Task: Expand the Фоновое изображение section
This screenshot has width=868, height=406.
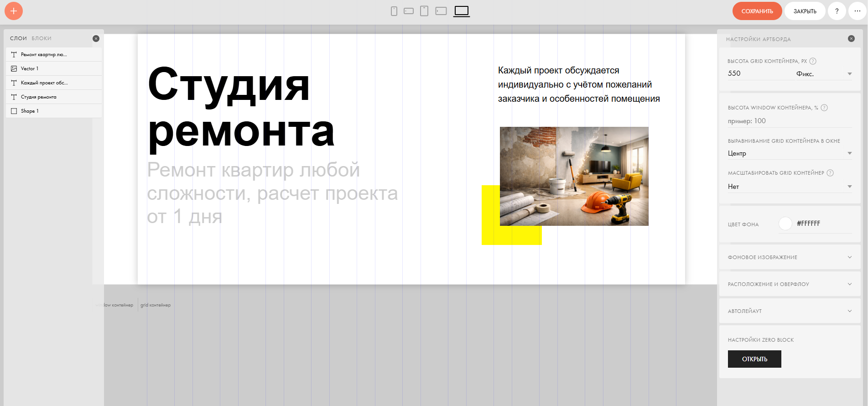Action: (x=790, y=257)
